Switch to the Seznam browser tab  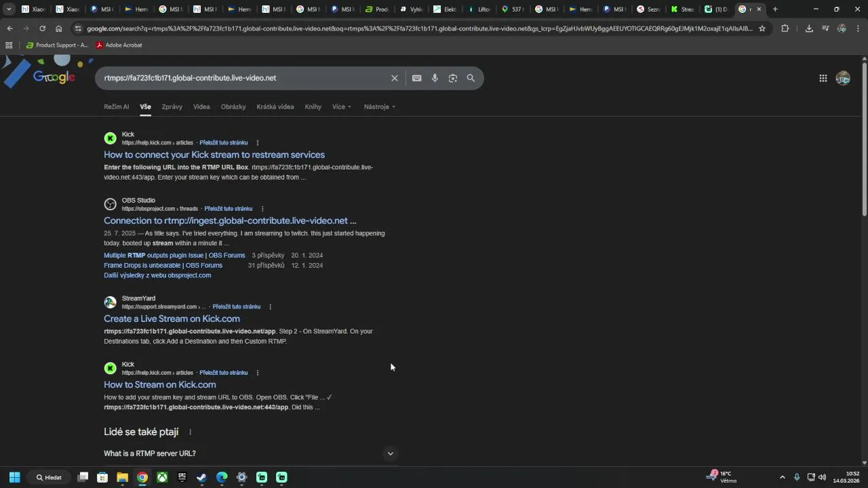coord(649,9)
